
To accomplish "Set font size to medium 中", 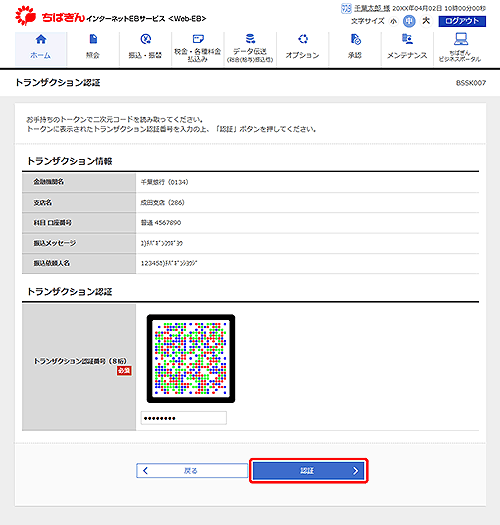I will point(409,21).
